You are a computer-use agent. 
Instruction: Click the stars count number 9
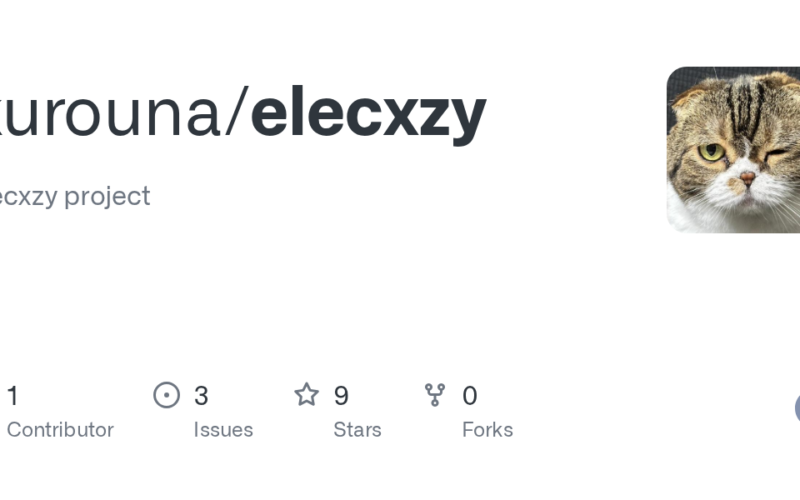tap(341, 396)
